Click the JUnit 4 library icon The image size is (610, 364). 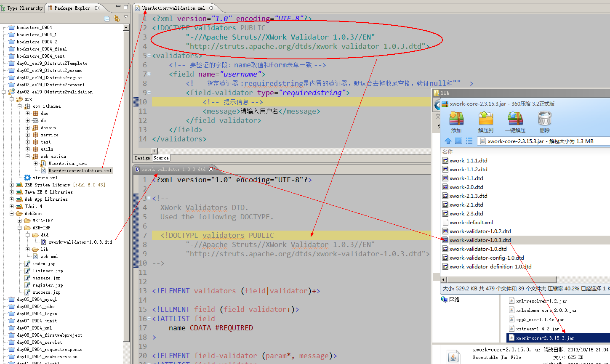coord(19,207)
